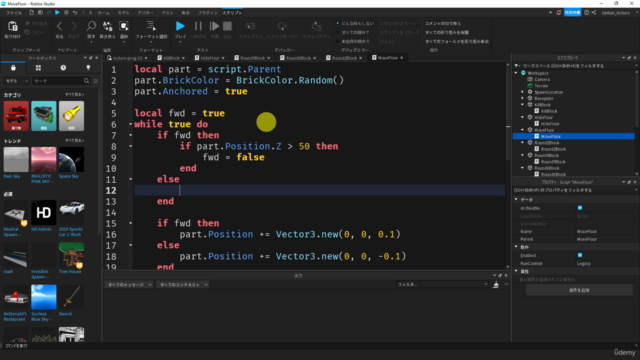The height and width of the screenshot is (360, 640).
Task: Start the large blue Play button
Action: click(180, 27)
